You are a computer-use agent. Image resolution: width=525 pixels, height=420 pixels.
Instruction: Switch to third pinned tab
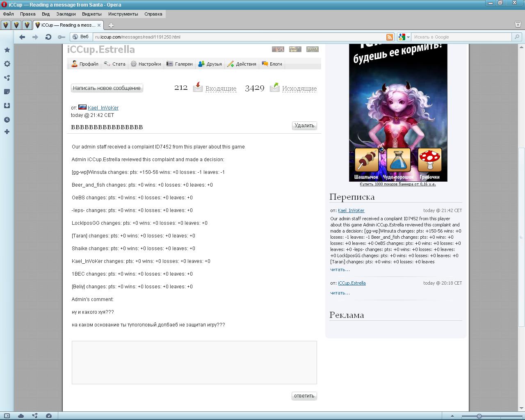(x=27, y=25)
